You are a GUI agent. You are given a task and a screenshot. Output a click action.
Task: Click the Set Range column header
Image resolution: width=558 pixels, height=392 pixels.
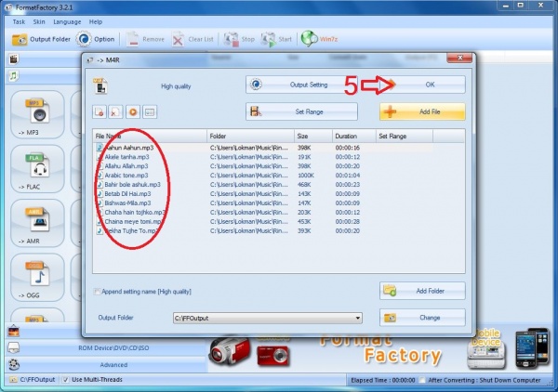pyautogui.click(x=405, y=137)
